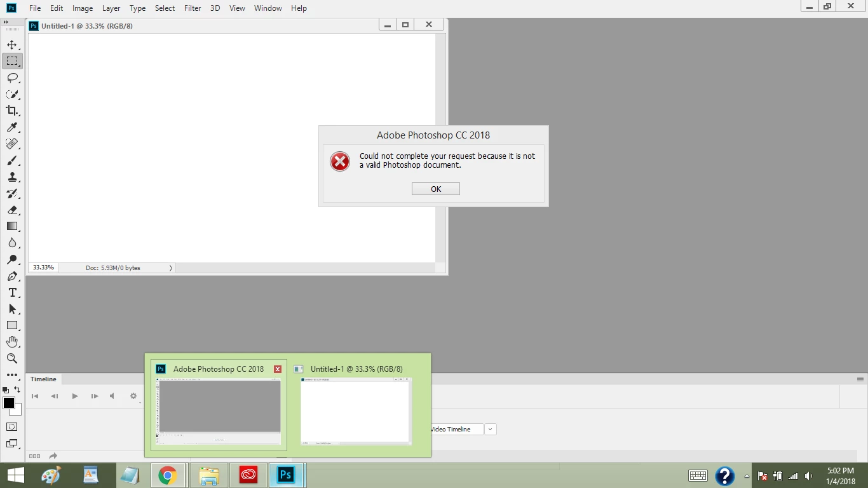Select the Crop tool

click(12, 111)
